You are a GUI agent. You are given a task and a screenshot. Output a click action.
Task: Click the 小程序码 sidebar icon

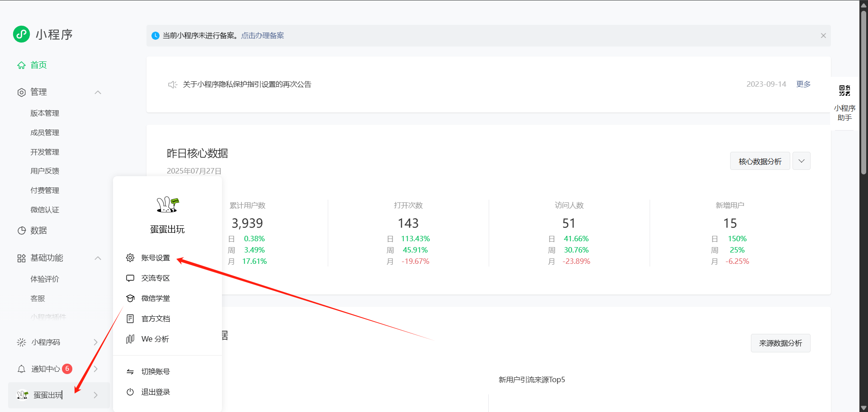(x=21, y=342)
